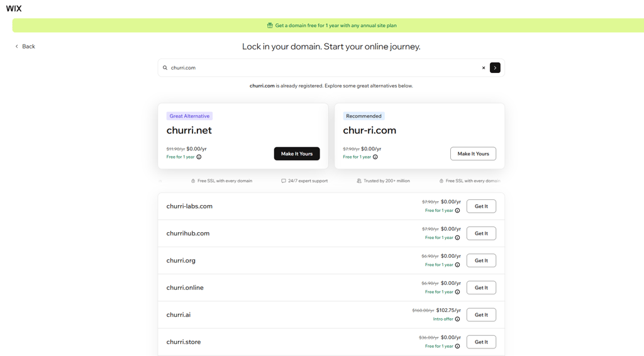
Task: Get the churri.org domain
Action: [x=481, y=260]
